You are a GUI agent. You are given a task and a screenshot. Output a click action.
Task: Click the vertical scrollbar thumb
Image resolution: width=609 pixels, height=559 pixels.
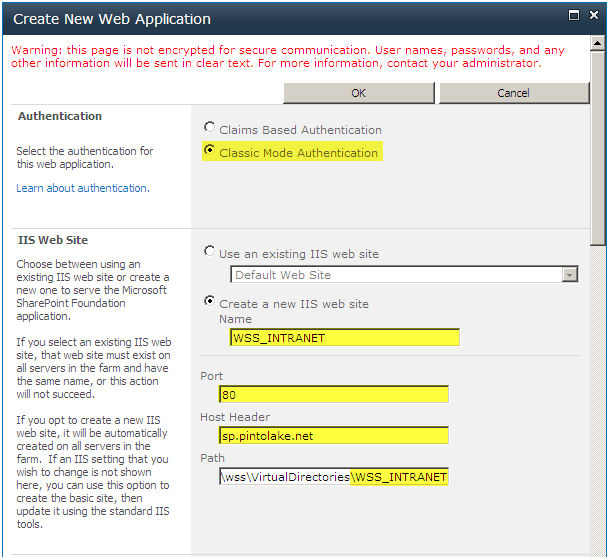tap(598, 148)
